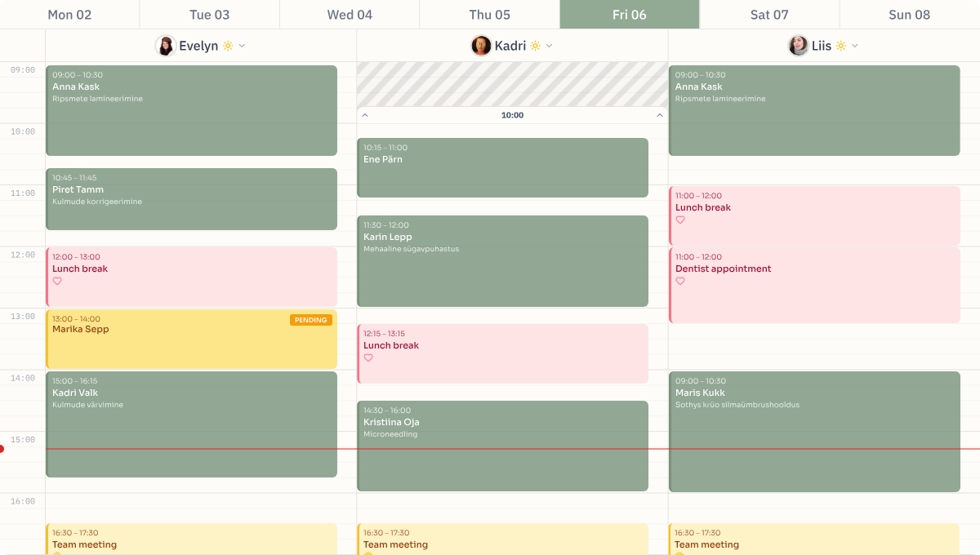Open Liis's 16:30 Team meeting
The width and height of the screenshot is (980, 555).
tap(814, 539)
